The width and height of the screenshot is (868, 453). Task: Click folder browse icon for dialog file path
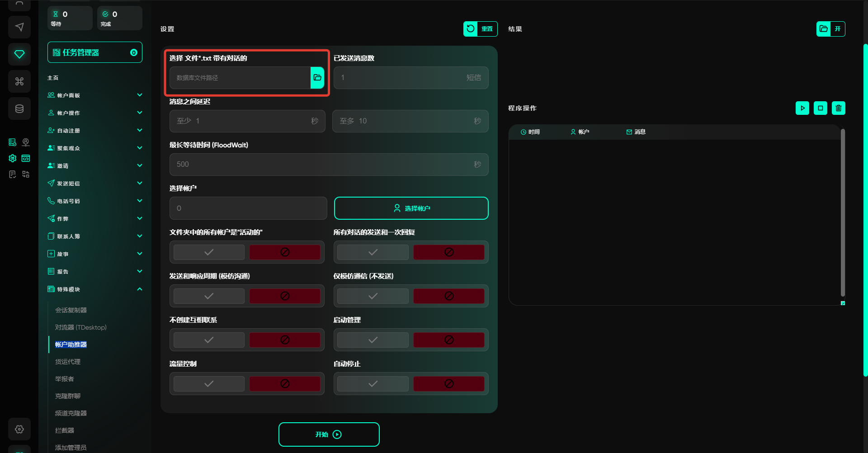click(317, 78)
